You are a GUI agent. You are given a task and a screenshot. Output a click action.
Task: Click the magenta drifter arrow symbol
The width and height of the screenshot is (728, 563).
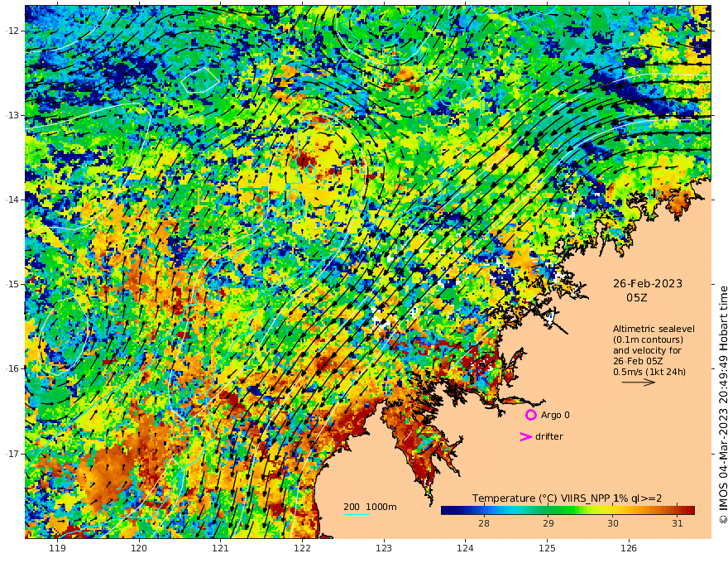(525, 436)
